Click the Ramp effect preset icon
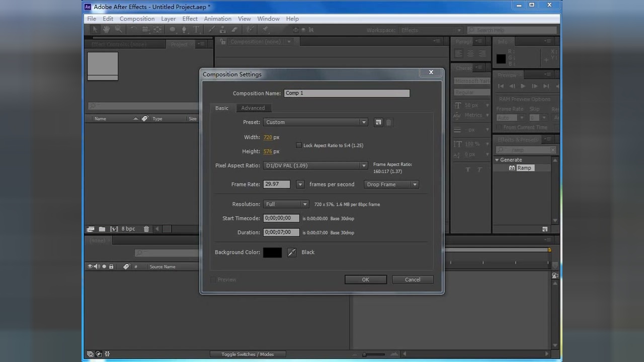 pos(512,168)
